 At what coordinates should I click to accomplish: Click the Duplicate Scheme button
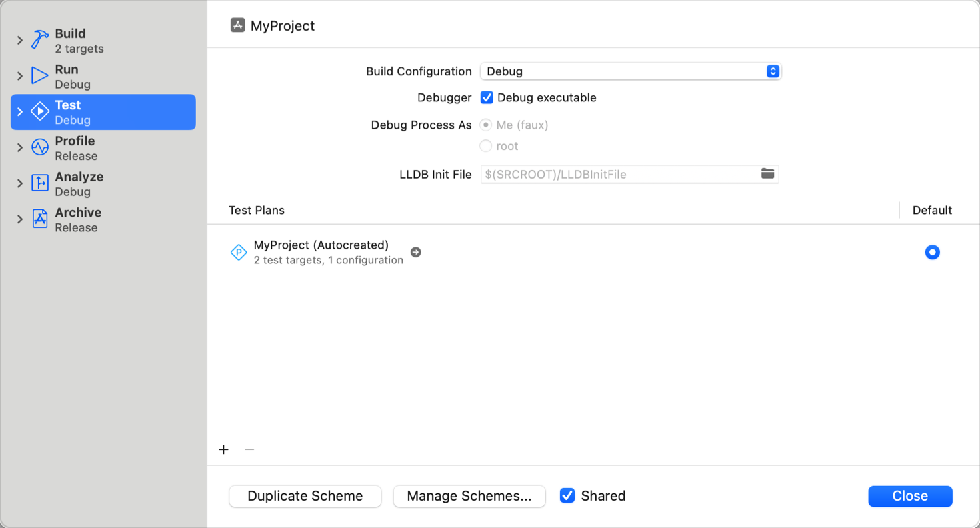click(305, 496)
